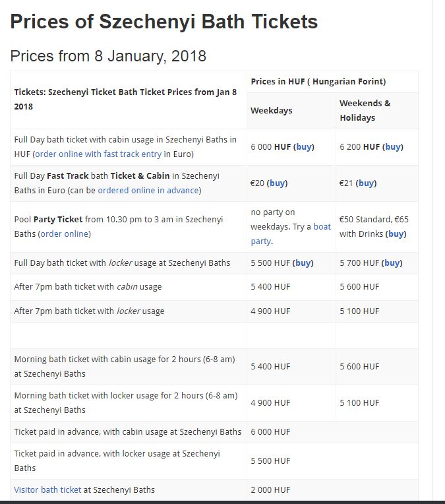Viewport: 445px width, 504px height.
Task: Open 'ordered online in advance' link
Action: 148,191
